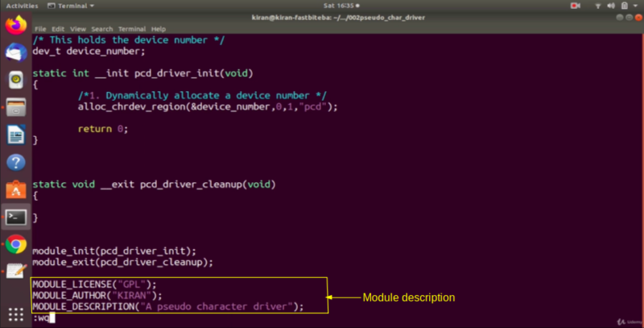Viewport: 644px width, 328px height.
Task: Show Applications grid at dock bottom
Action: point(15,314)
